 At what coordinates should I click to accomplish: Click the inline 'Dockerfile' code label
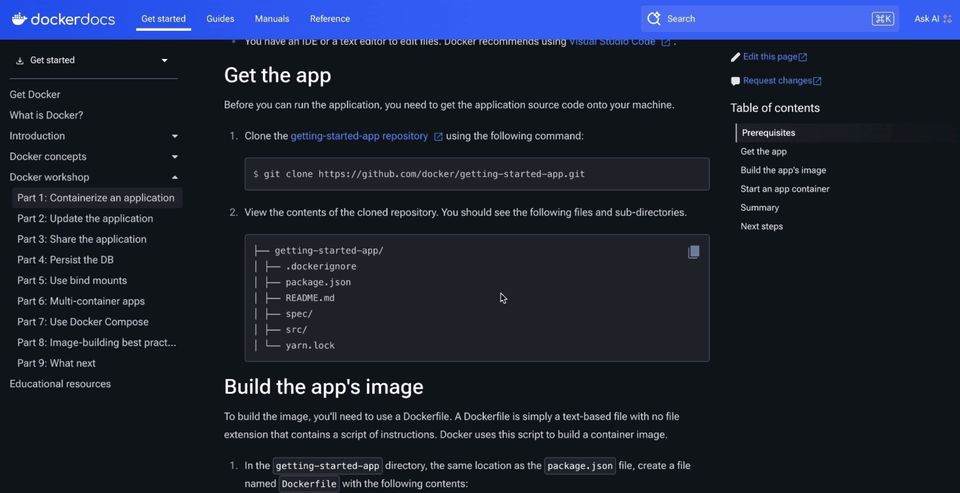pos(309,484)
